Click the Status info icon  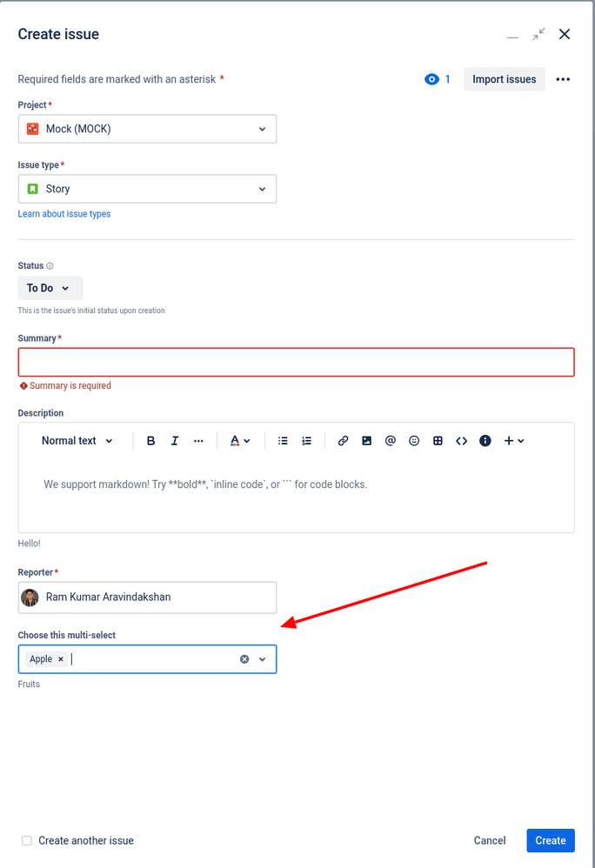[50, 266]
